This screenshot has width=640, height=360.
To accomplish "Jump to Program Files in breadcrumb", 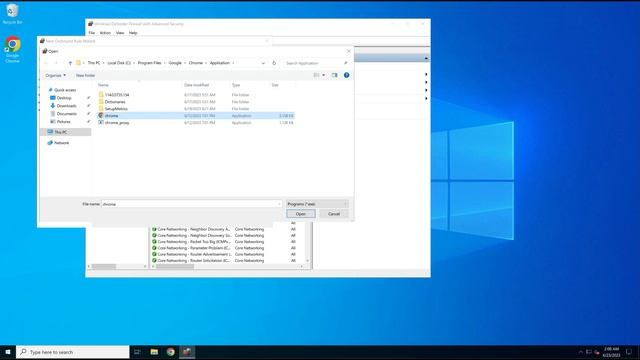I will click(x=149, y=63).
